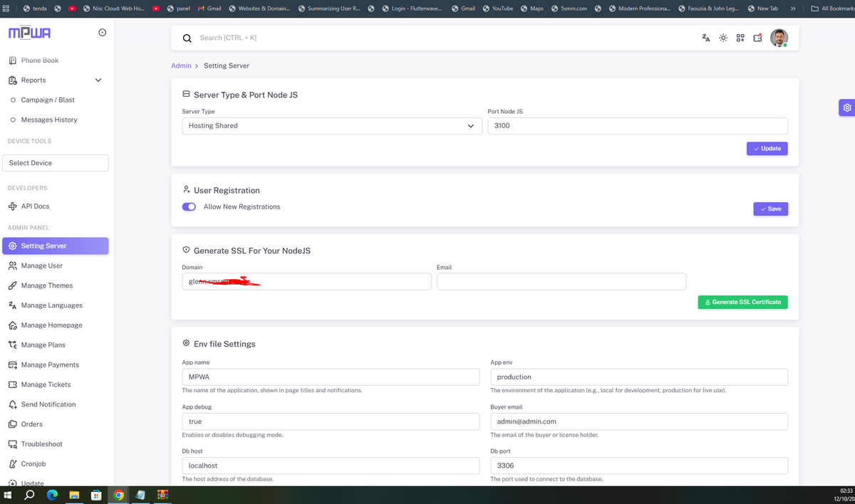Screen dimensions: 855x504
Task: Disable the Allow New Registrations switch
Action: [189, 207]
